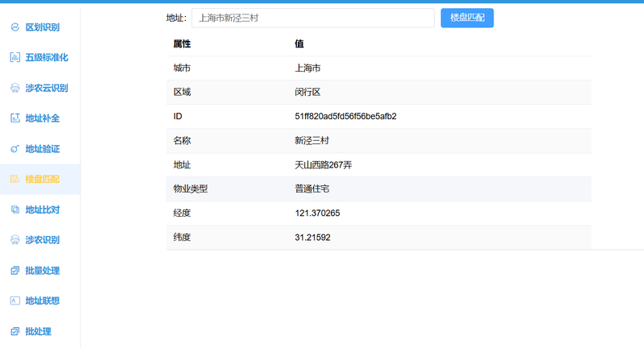Focus the 地址 input field
The image size is (644, 348).
click(x=313, y=18)
